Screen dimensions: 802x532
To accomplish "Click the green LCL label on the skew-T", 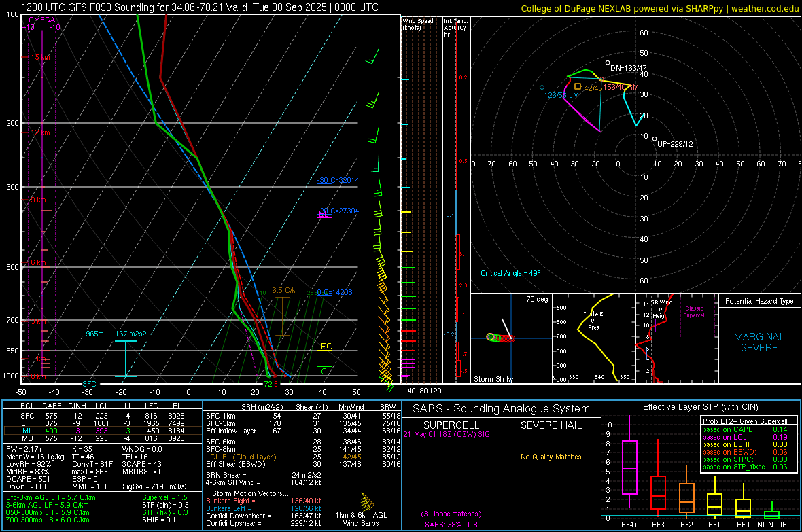I will point(324,372).
